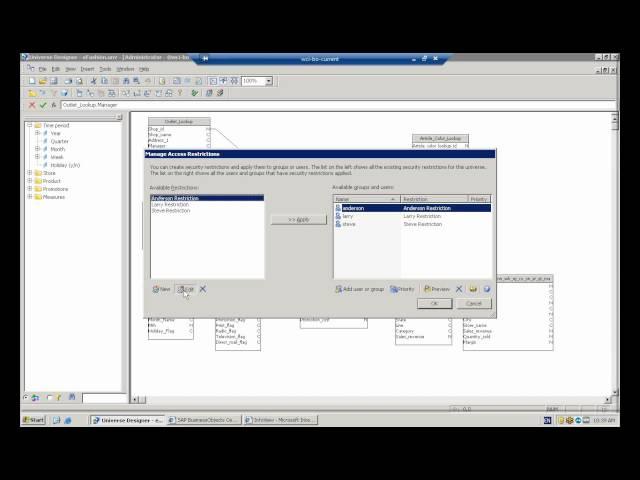Open the Window menu
The image size is (640, 480).
pos(125,69)
